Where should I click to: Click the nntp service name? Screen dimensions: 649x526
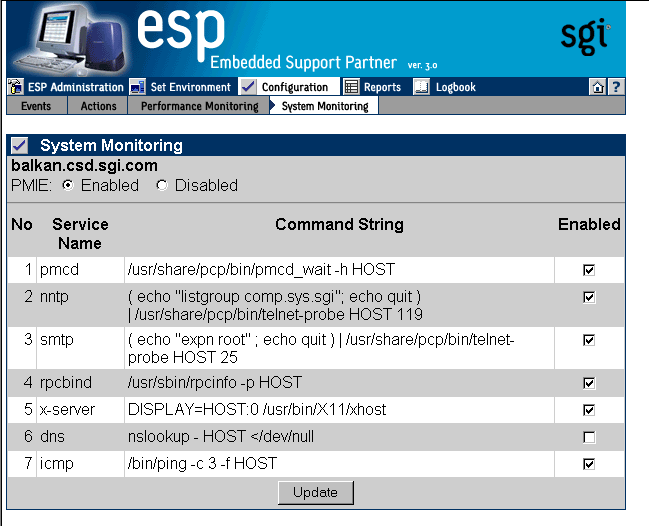pyautogui.click(x=54, y=297)
